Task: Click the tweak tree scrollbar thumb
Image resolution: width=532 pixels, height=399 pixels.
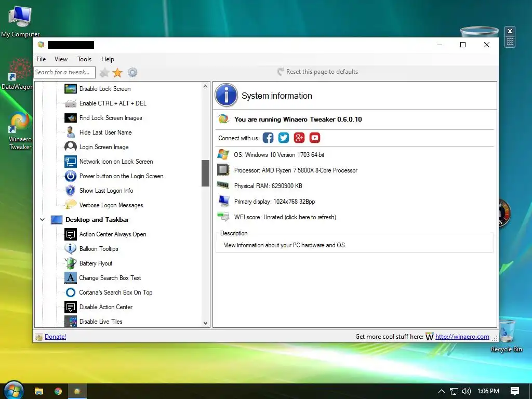Action: point(205,174)
